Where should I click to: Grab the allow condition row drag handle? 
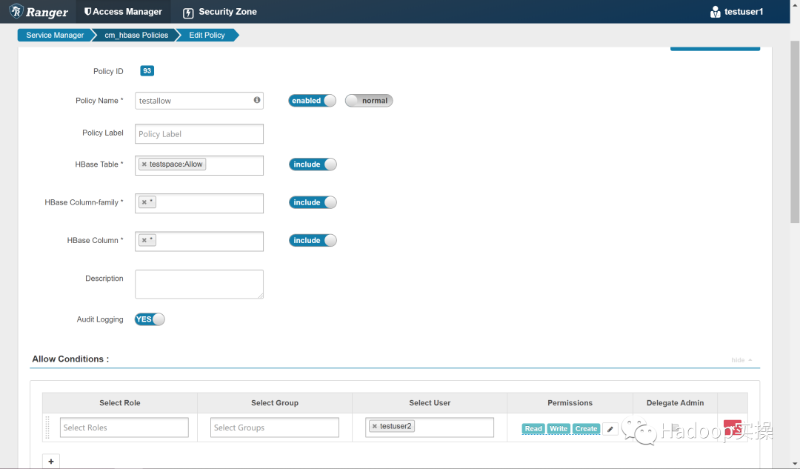click(47, 428)
